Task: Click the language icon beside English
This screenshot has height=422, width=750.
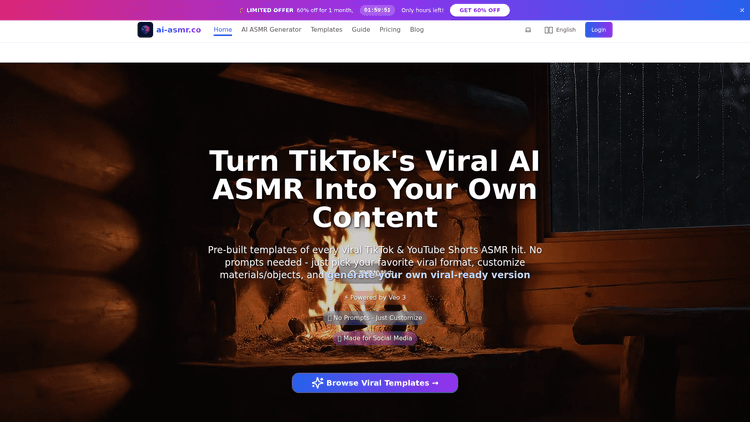Action: click(x=549, y=30)
